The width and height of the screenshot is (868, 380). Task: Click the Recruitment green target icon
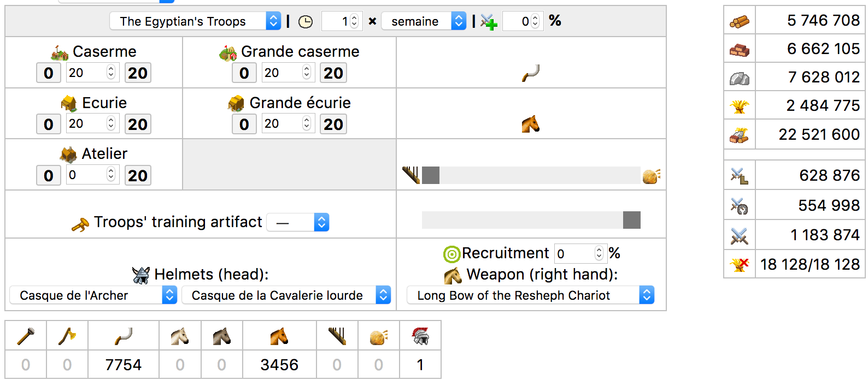click(451, 254)
